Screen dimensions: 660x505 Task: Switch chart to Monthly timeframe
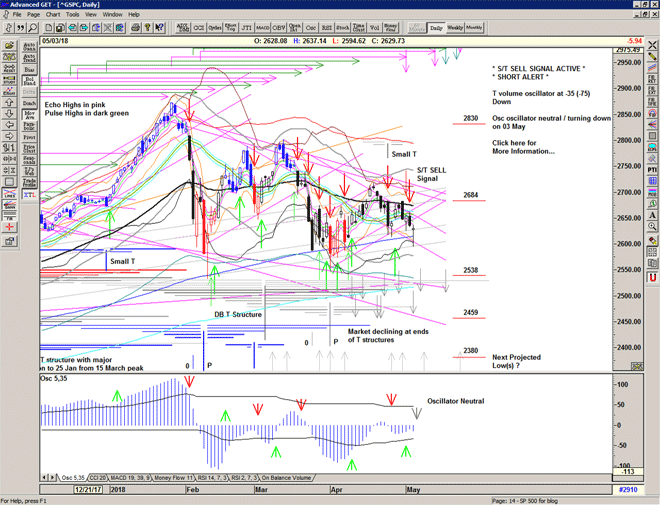474,28
